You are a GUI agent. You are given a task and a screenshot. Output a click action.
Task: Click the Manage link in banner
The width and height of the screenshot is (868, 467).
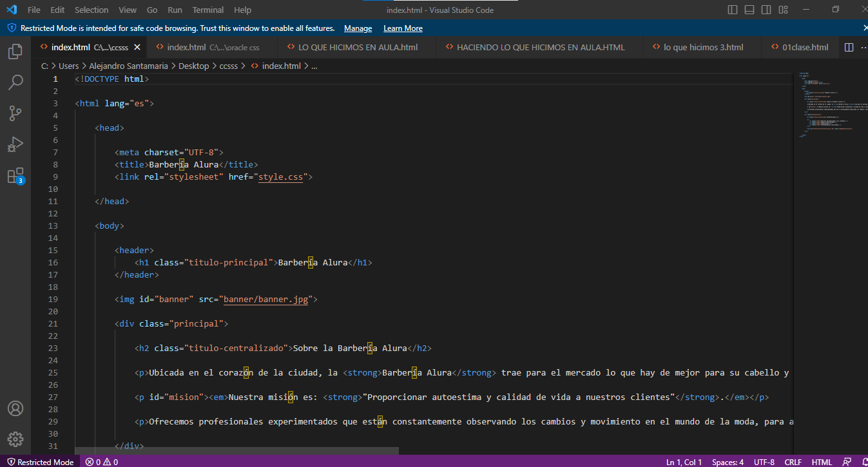coord(358,28)
